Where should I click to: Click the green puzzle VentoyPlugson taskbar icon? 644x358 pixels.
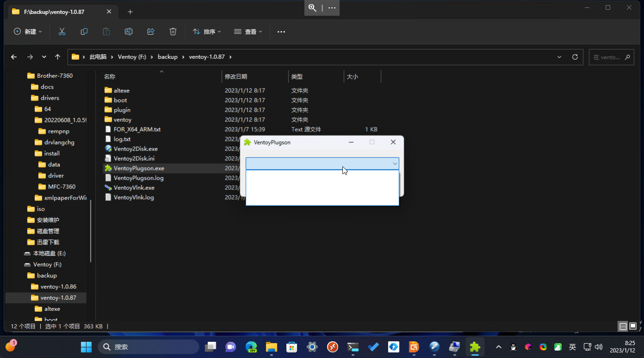475,347
